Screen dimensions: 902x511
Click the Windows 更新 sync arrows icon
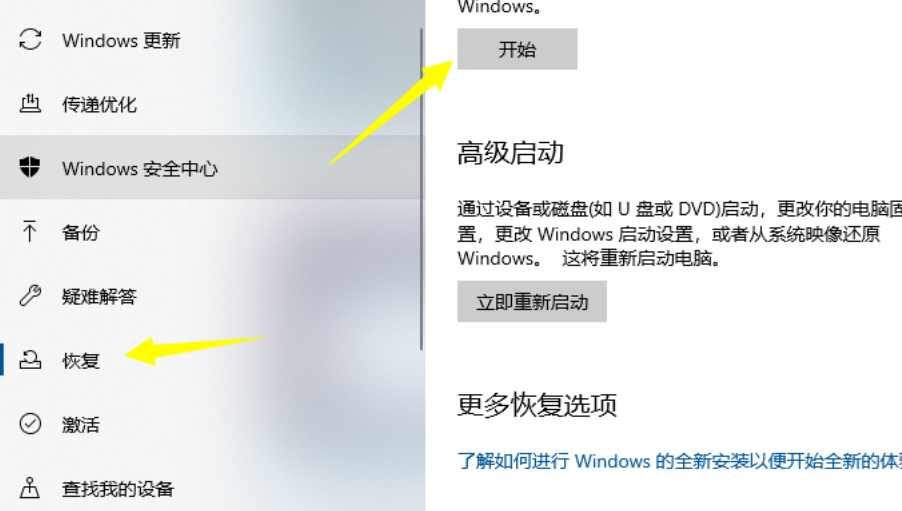click(30, 40)
